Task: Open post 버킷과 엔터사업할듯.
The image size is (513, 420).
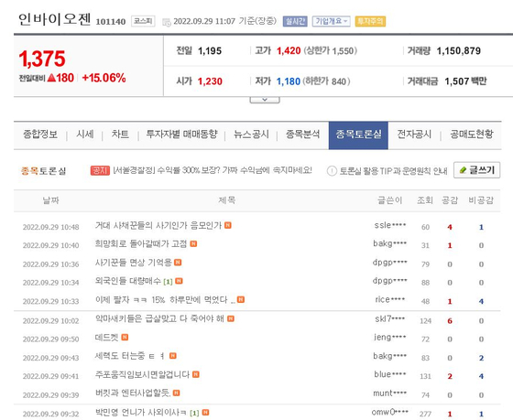Action: (133, 393)
